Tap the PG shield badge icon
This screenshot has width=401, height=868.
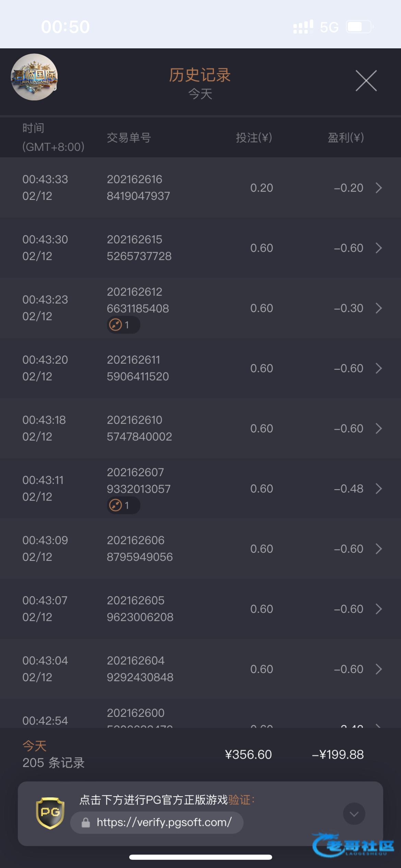point(50,813)
